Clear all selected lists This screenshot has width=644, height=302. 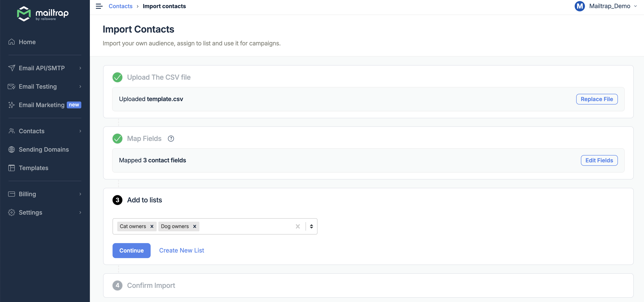(298, 226)
